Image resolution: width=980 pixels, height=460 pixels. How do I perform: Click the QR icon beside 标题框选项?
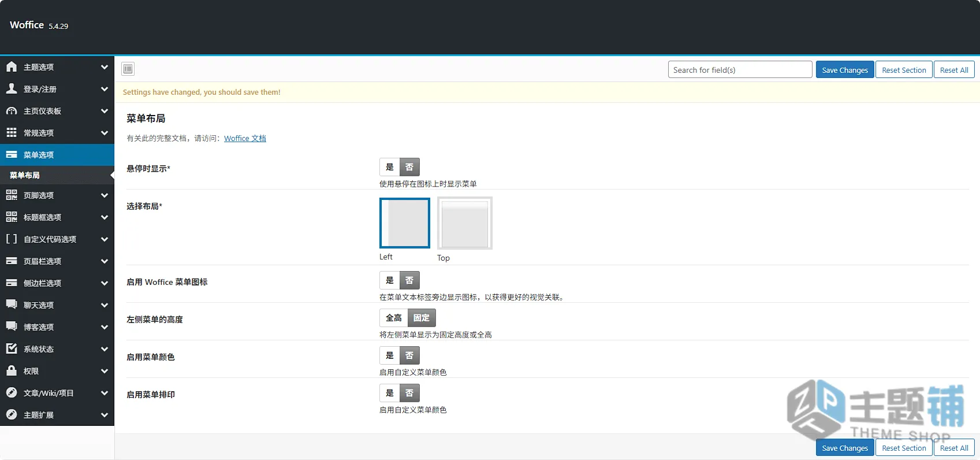[x=12, y=217]
